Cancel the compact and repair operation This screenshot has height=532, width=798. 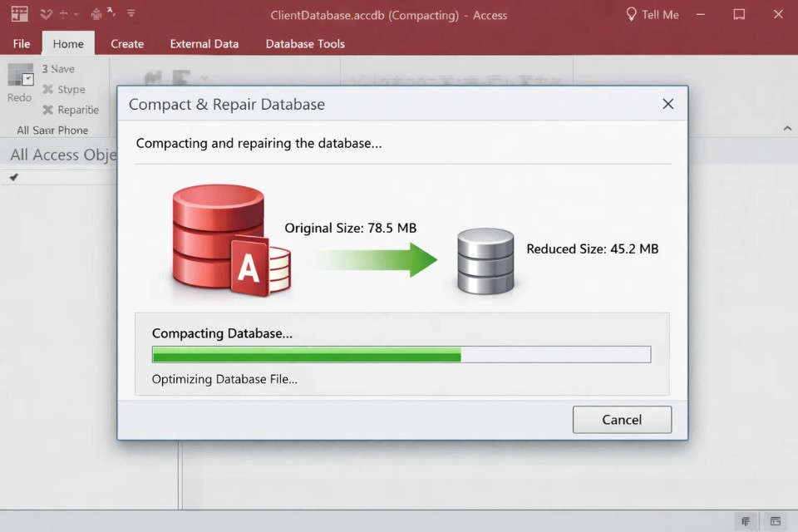pyautogui.click(x=621, y=420)
